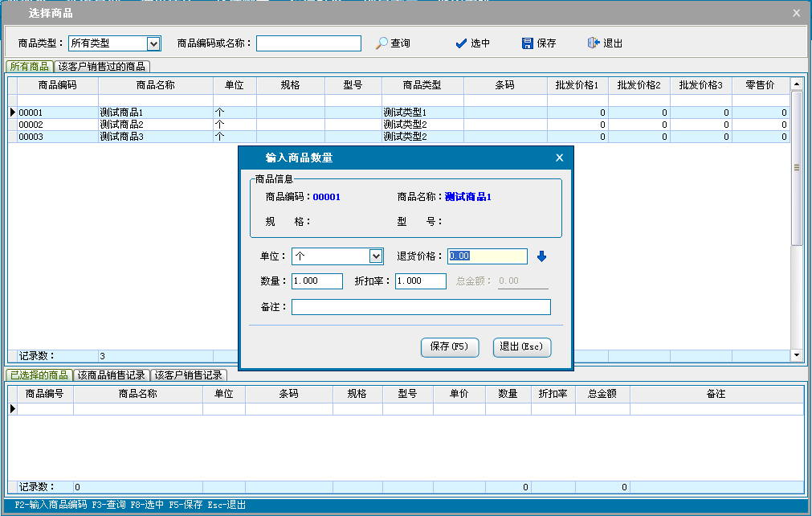The image size is (812, 516).
Task: Select the 已选择的商品 tab
Action: coord(38,375)
